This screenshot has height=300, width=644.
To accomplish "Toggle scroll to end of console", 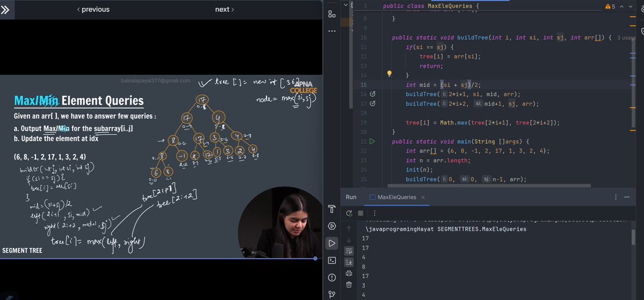I will click(349, 262).
